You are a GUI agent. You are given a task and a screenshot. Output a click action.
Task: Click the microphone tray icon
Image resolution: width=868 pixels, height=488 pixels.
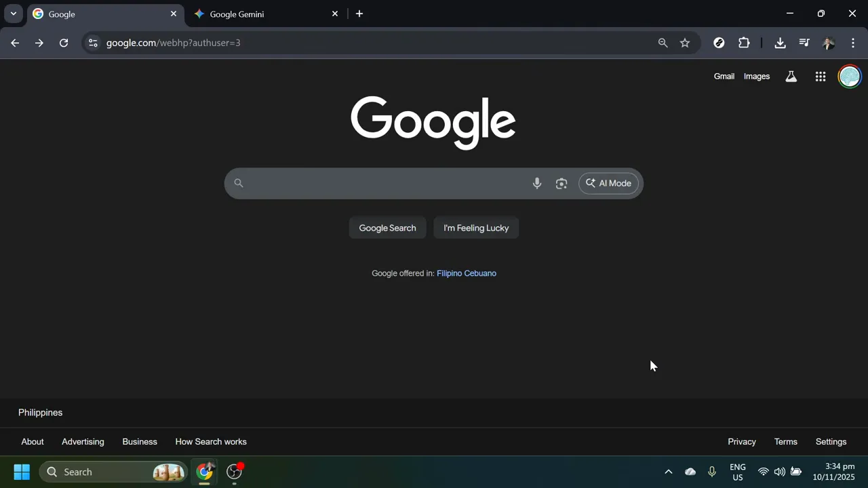tap(712, 472)
